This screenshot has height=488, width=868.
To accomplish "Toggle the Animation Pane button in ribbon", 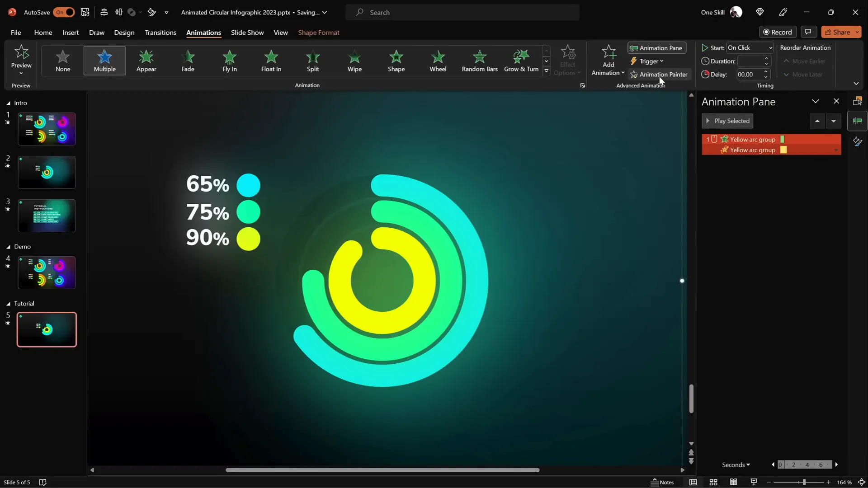I will [x=656, y=48].
